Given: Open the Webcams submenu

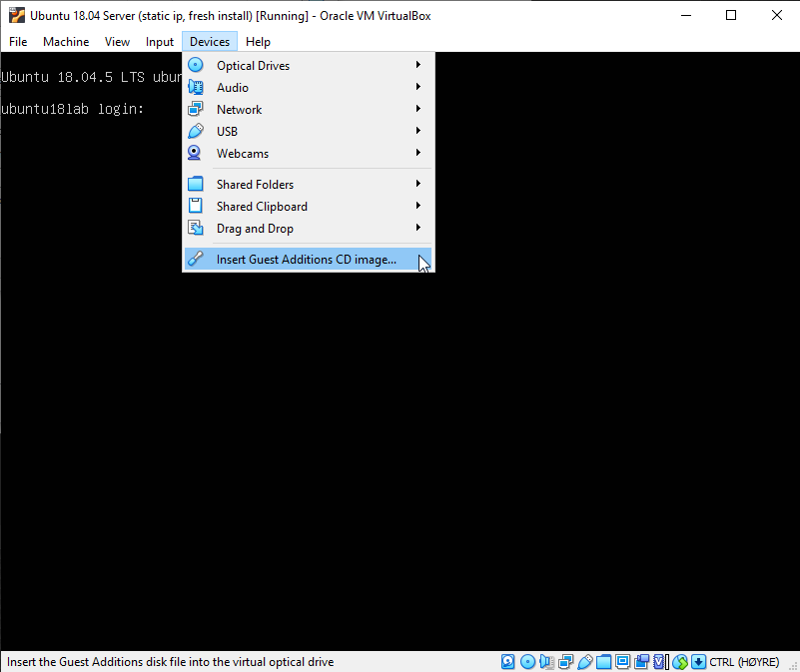Looking at the screenshot, I should click(x=309, y=153).
